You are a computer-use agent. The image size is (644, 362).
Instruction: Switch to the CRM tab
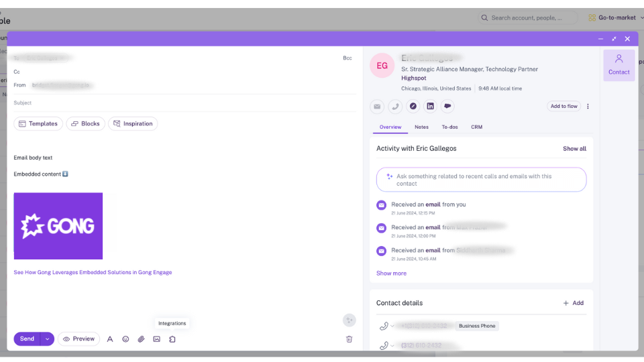(476, 127)
